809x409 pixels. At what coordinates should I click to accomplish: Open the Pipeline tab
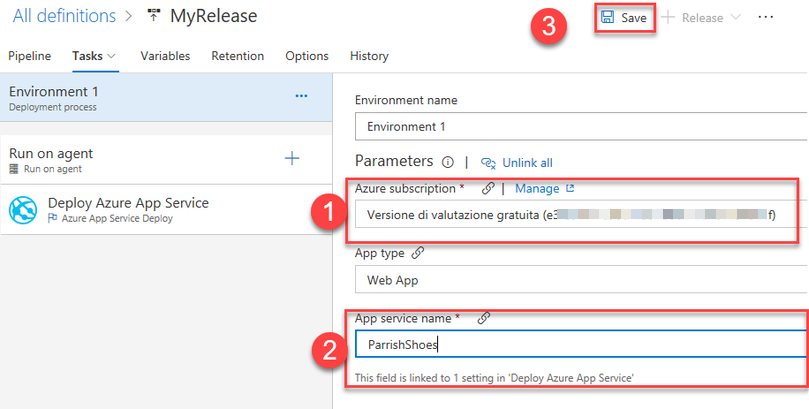tap(29, 56)
